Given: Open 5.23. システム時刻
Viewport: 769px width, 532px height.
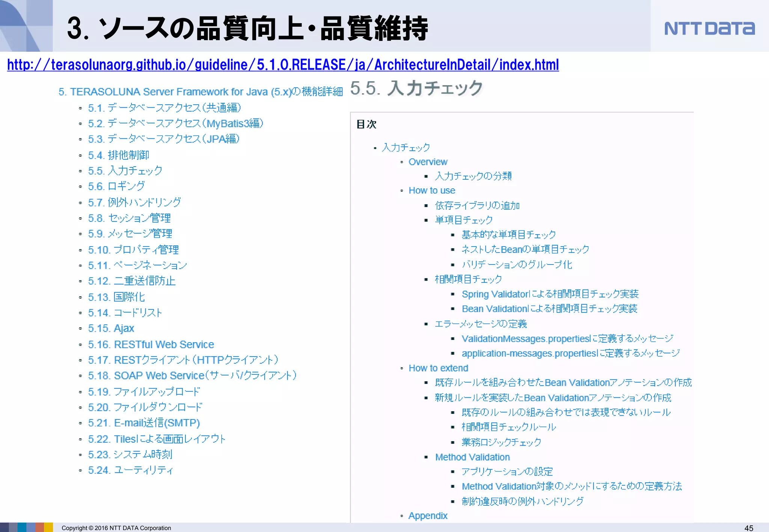Looking at the screenshot, I should [x=130, y=454].
